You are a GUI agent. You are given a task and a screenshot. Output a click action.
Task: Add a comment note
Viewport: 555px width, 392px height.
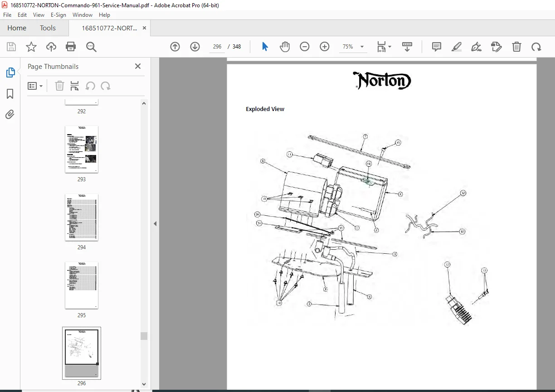[x=437, y=47]
